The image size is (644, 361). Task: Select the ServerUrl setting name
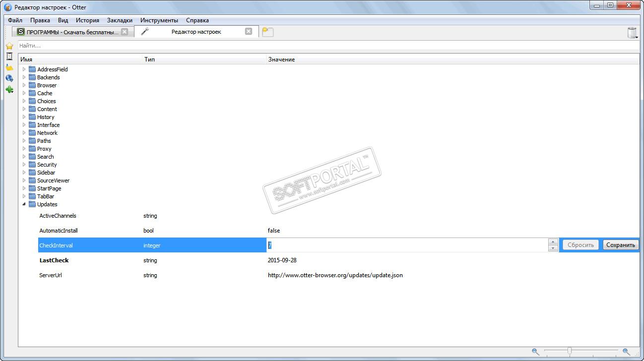click(x=51, y=275)
